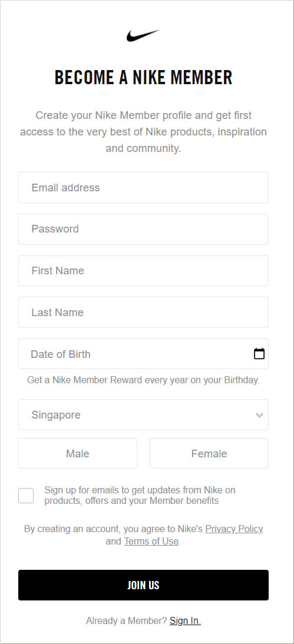Screen dimensions: 294x644
Task: Choose Male as gender
Action: (78, 453)
